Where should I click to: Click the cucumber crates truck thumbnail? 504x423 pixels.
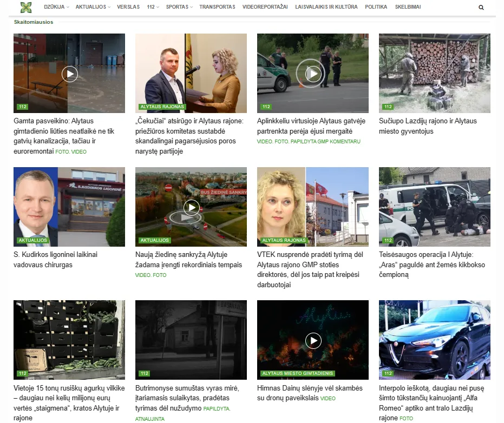click(69, 340)
